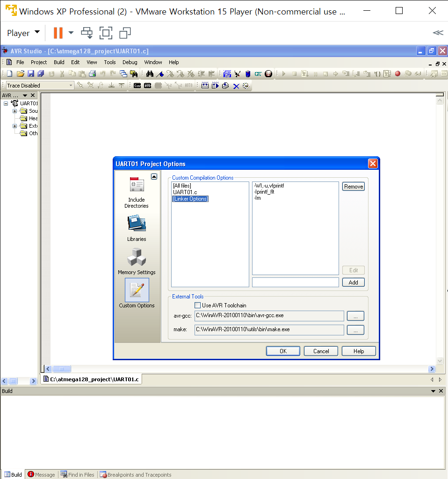Viewport: 448px width, 479px height.
Task: Collapse the UART01 project tree root
Action: [x=6, y=103]
